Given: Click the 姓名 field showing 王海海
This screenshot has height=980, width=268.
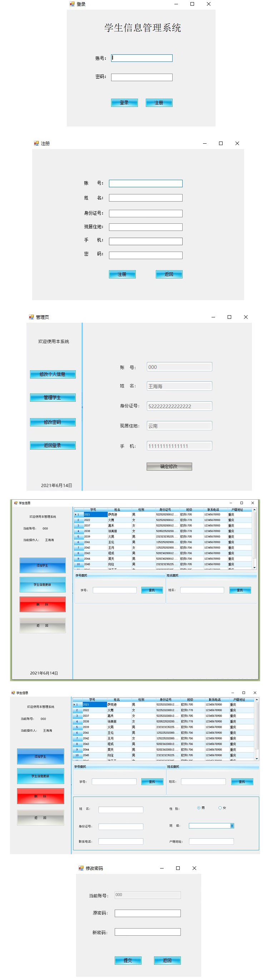Looking at the screenshot, I should pos(179,386).
